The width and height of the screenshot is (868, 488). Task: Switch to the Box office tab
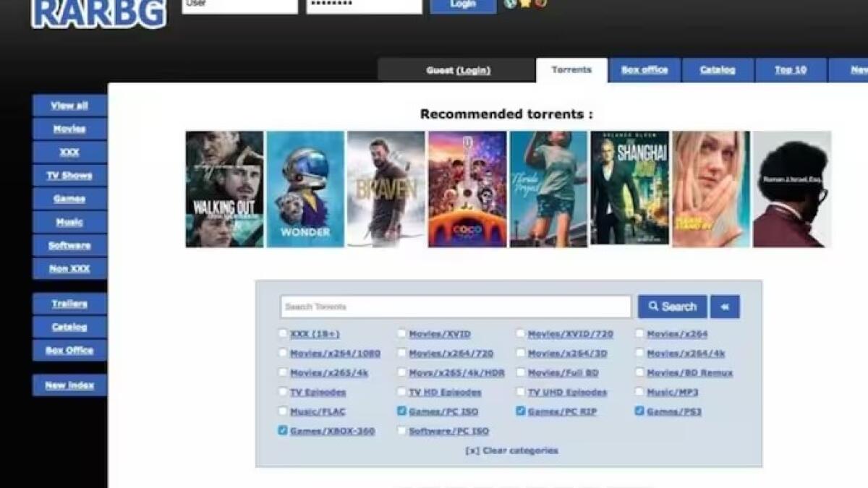(644, 70)
